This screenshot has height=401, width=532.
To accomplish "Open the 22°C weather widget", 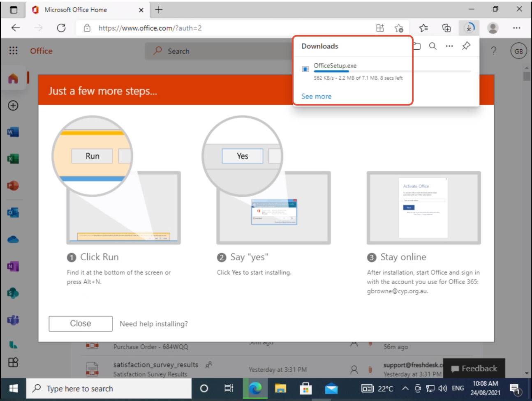I will coord(377,388).
